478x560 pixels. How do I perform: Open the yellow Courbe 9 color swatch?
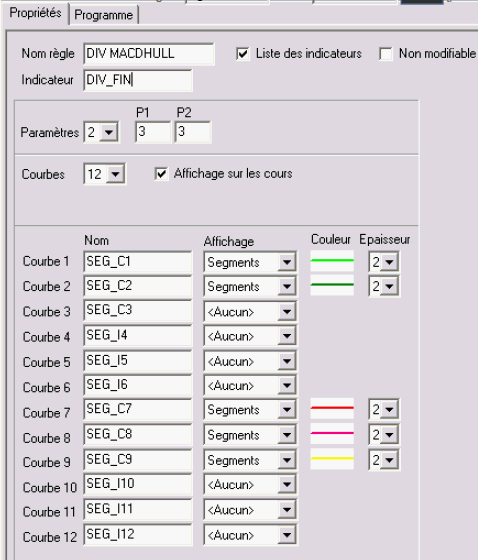point(332,459)
